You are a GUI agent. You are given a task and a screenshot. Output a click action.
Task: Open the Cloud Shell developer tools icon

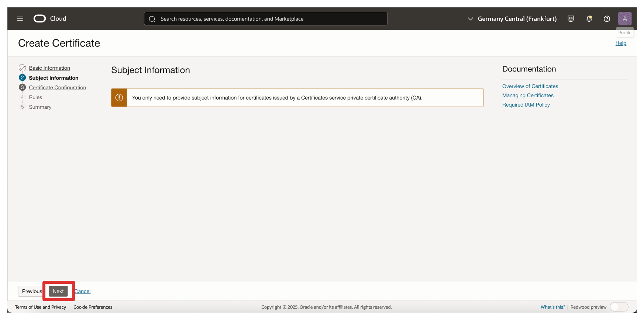point(571,19)
